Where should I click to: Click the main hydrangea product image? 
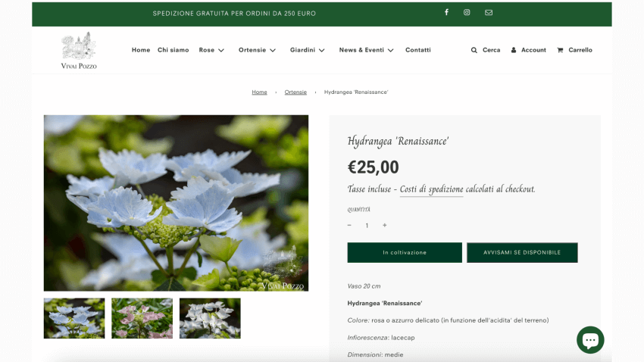[x=177, y=203]
